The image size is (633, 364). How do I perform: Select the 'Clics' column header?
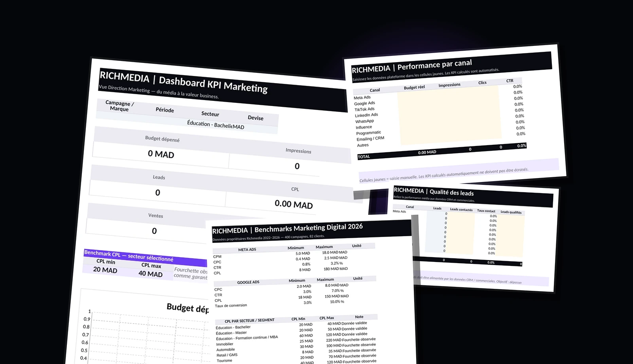coord(482,83)
